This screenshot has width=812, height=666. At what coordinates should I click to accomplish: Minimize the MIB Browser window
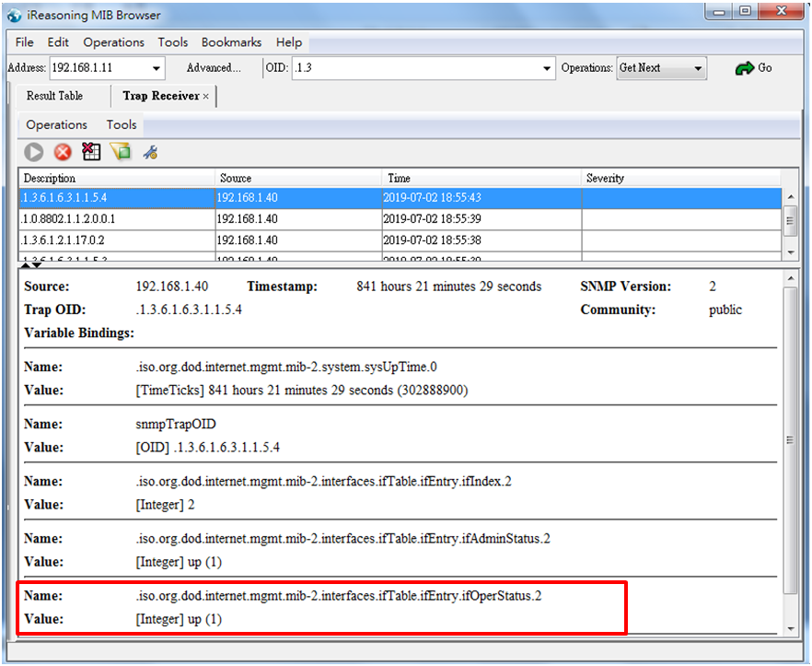[x=720, y=11]
